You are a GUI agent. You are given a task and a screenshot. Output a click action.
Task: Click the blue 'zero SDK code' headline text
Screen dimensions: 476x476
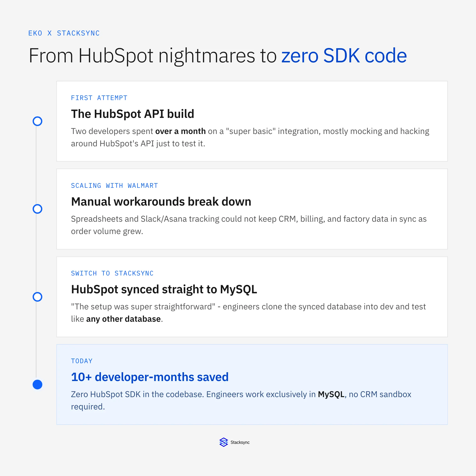click(344, 56)
